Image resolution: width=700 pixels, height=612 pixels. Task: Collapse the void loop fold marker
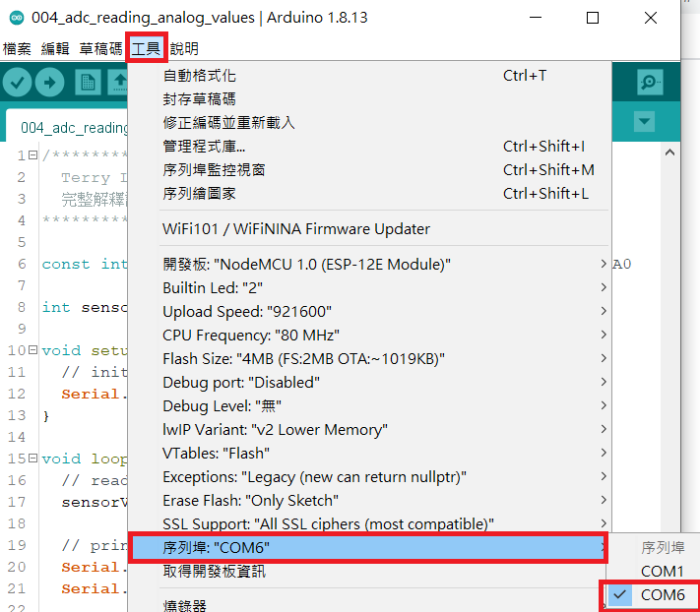(x=33, y=459)
